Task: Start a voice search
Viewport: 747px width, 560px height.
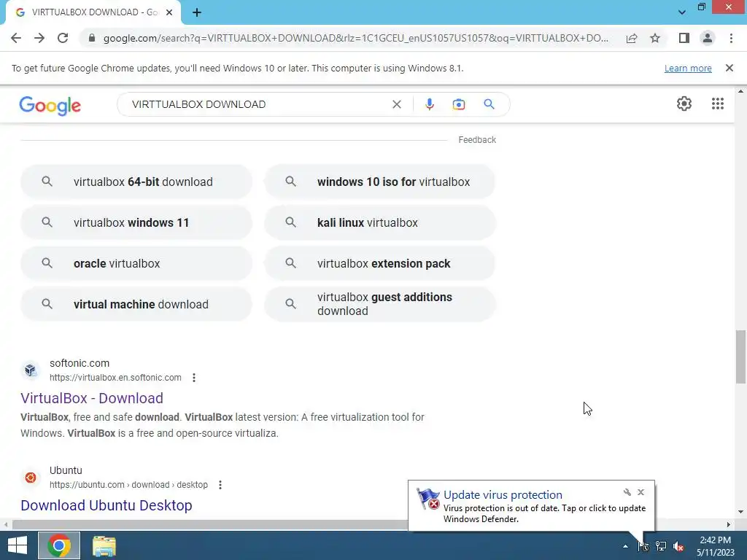Action: click(x=429, y=104)
